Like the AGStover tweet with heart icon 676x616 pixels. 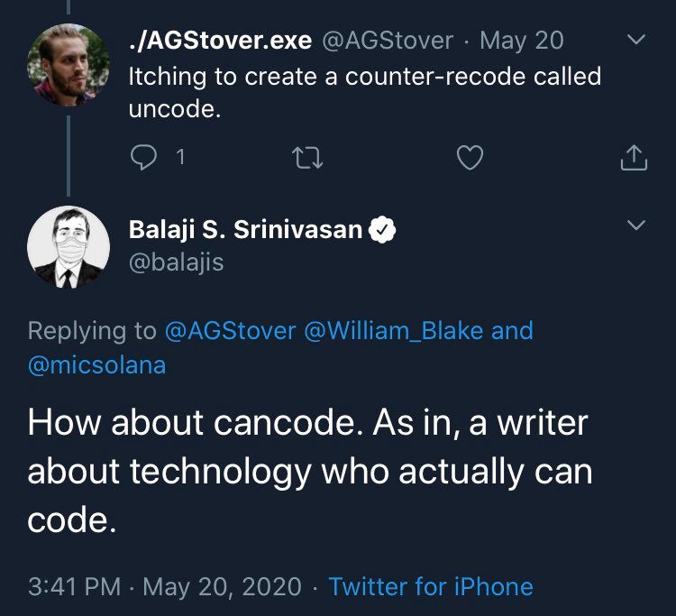coord(470,158)
